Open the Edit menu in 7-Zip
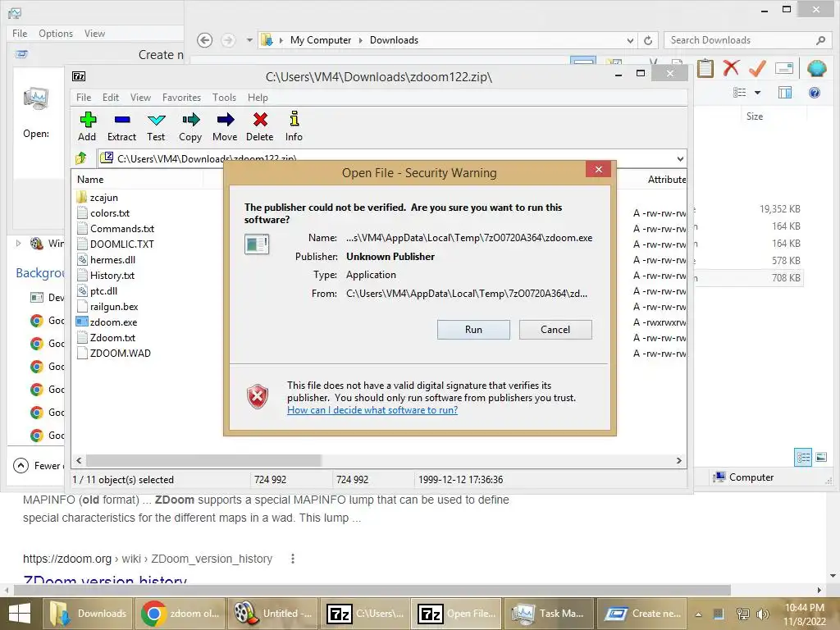 click(111, 98)
